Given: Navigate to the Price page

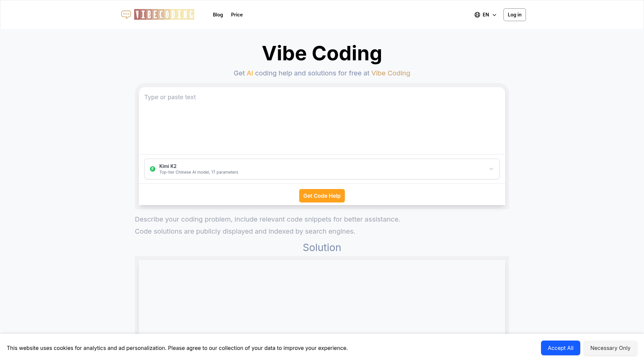Looking at the screenshot, I should pyautogui.click(x=237, y=14).
